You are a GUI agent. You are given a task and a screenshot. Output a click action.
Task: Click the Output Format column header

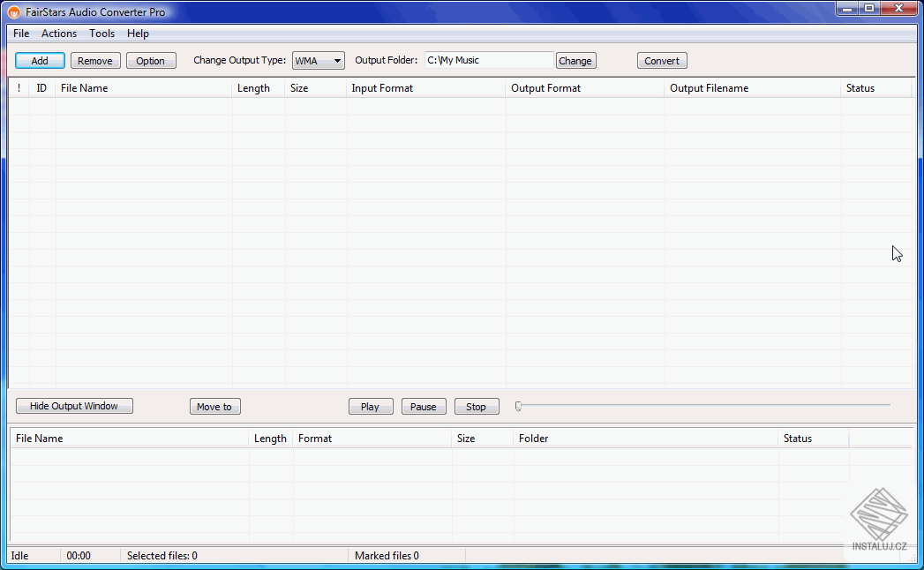585,88
